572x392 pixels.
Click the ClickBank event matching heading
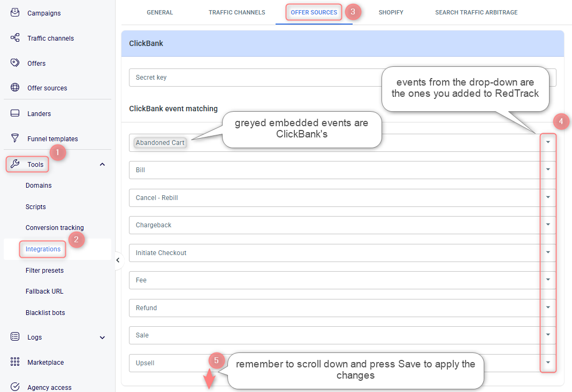173,109
